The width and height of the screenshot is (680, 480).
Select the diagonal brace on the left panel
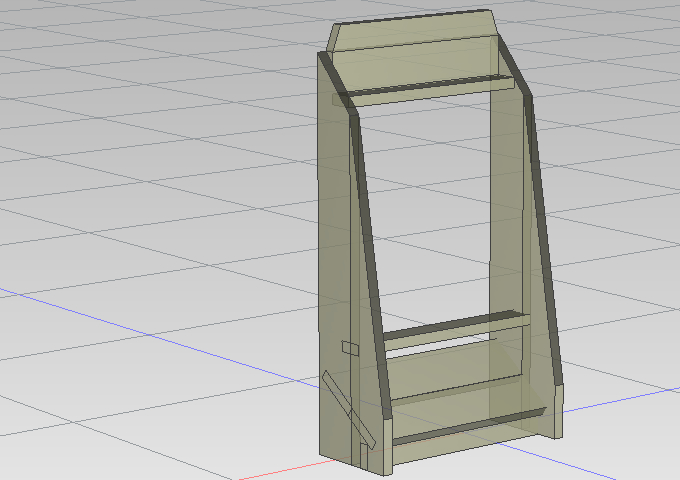pos(348,410)
